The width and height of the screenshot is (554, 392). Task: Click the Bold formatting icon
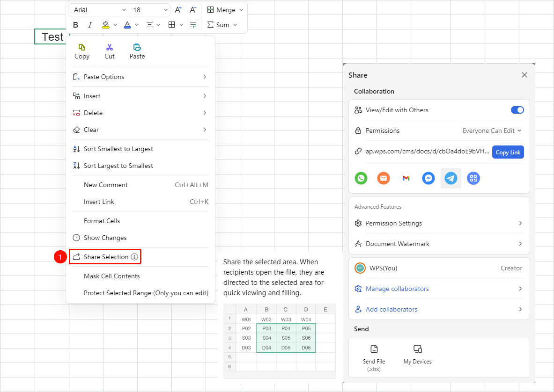(75, 25)
